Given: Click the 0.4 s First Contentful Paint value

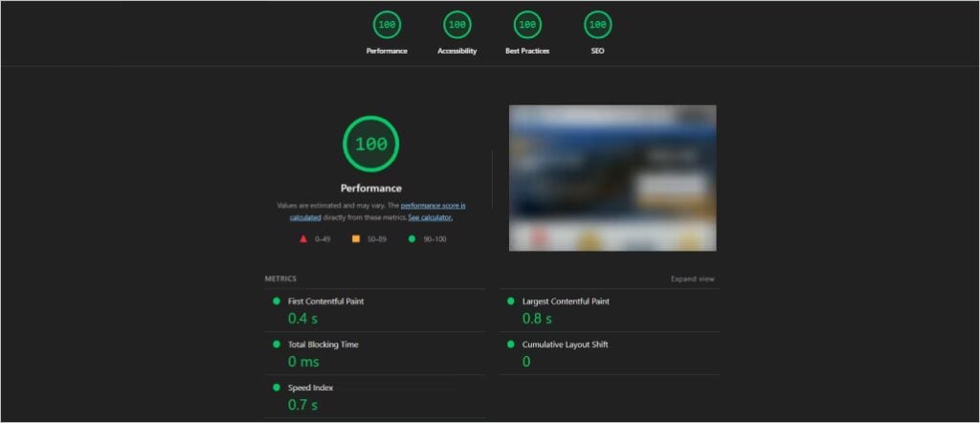Looking at the screenshot, I should click(x=302, y=319).
